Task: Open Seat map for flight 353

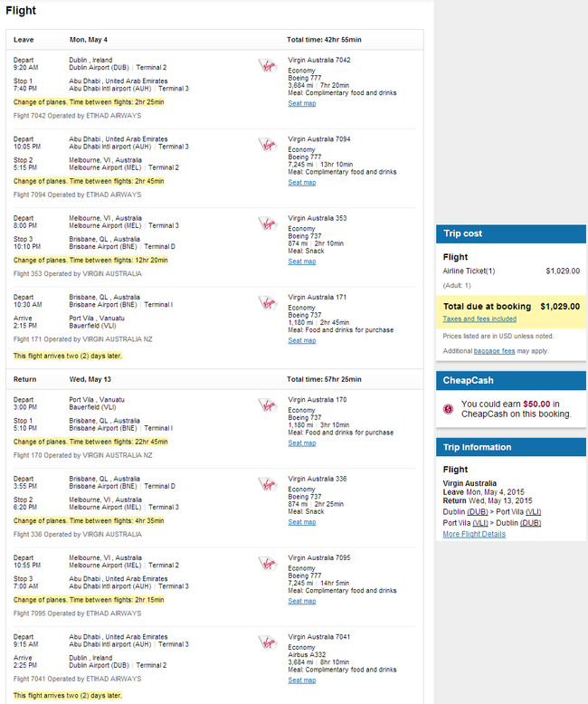Action: pos(301,262)
